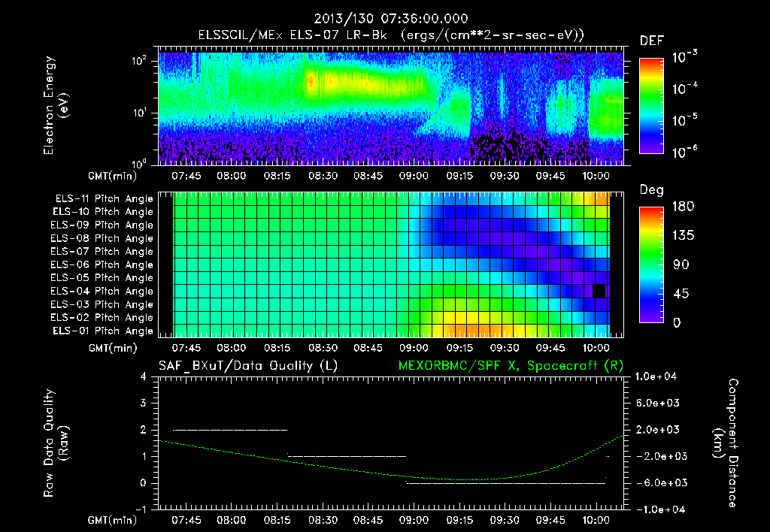Image resolution: width=770 pixels, height=532 pixels.
Task: Click the 45 label on Deg scale
Action: coord(681,294)
